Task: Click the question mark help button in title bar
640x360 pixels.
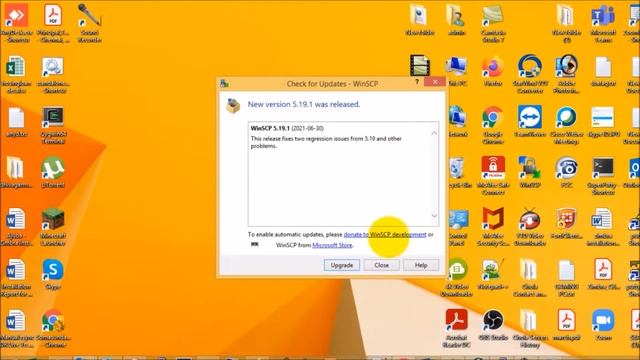Action: coord(417,82)
